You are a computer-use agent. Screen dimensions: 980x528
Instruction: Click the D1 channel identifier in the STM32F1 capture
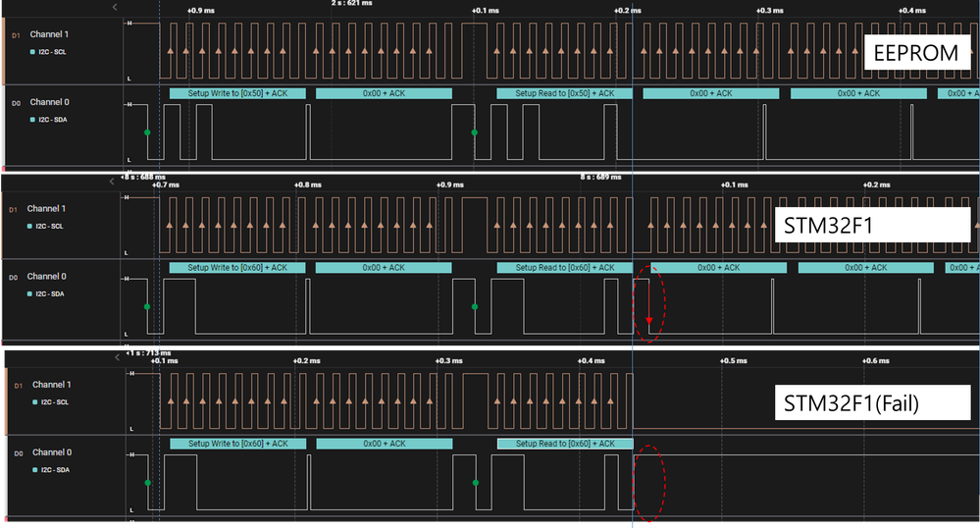pyautogui.click(x=15, y=209)
